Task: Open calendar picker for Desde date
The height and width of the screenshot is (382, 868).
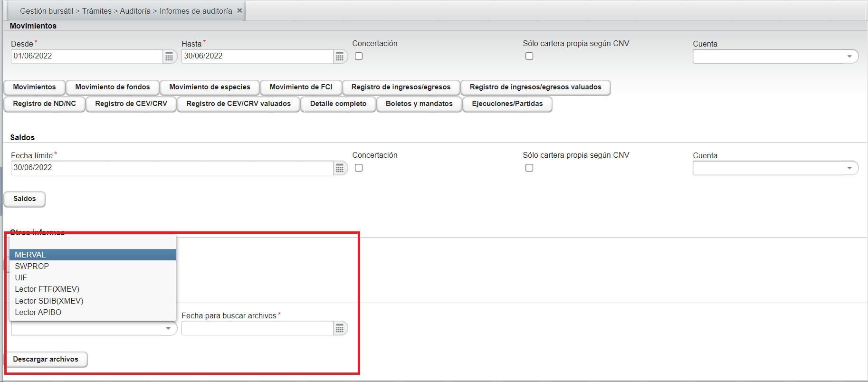Action: click(169, 57)
